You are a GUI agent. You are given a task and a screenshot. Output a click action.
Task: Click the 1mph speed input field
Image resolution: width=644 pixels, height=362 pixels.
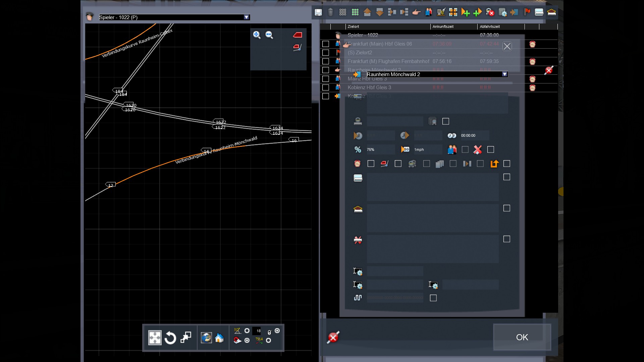tap(428, 149)
